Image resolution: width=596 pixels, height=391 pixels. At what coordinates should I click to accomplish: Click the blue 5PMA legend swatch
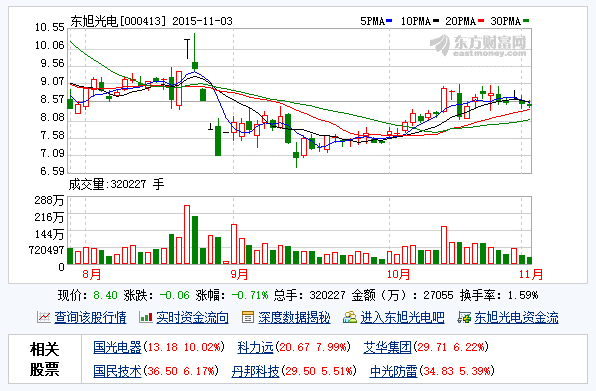[x=389, y=21]
